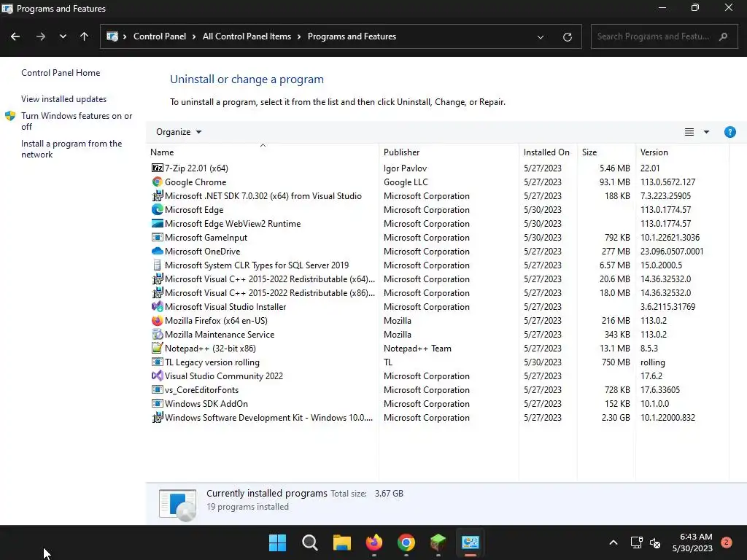This screenshot has width=747, height=560.
Task: Open Turn Windows features on or off
Action: [77, 121]
